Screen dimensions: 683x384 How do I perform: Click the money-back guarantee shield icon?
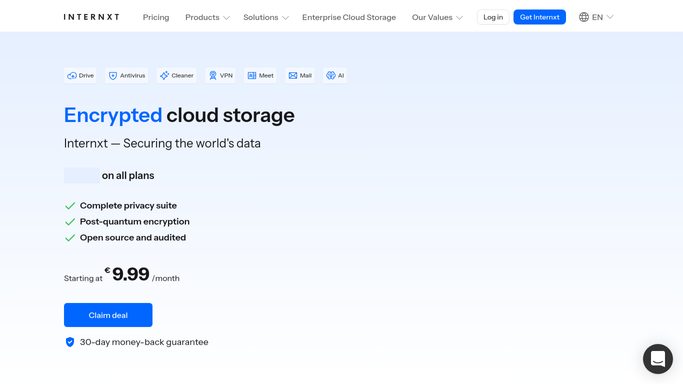coord(70,342)
